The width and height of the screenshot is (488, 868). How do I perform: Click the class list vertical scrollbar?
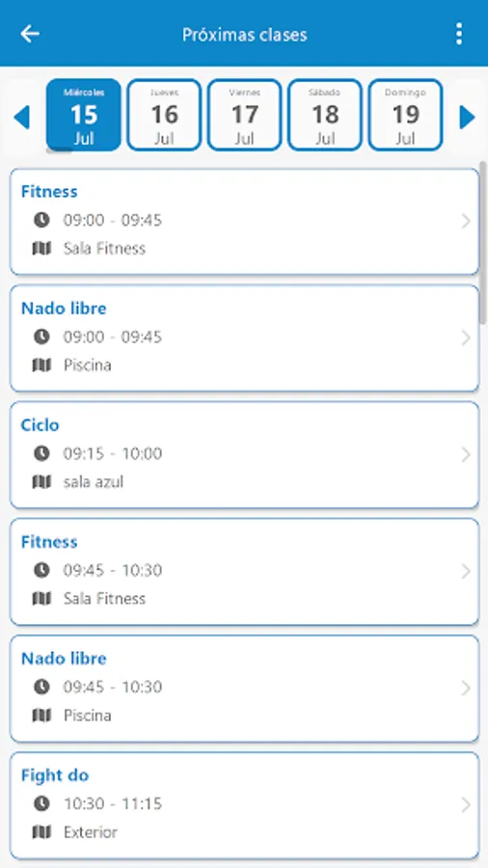click(x=483, y=244)
